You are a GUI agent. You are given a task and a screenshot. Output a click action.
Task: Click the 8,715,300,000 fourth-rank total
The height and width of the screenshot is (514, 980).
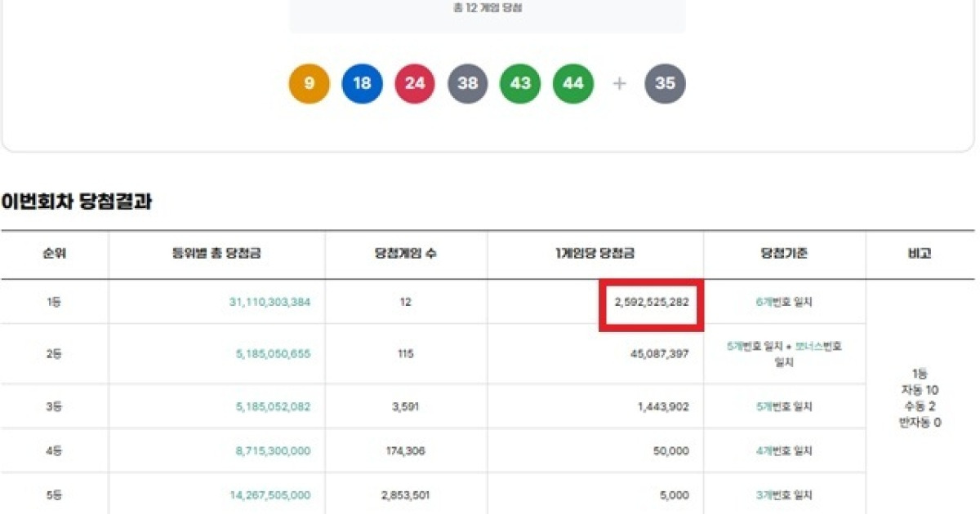[274, 450]
